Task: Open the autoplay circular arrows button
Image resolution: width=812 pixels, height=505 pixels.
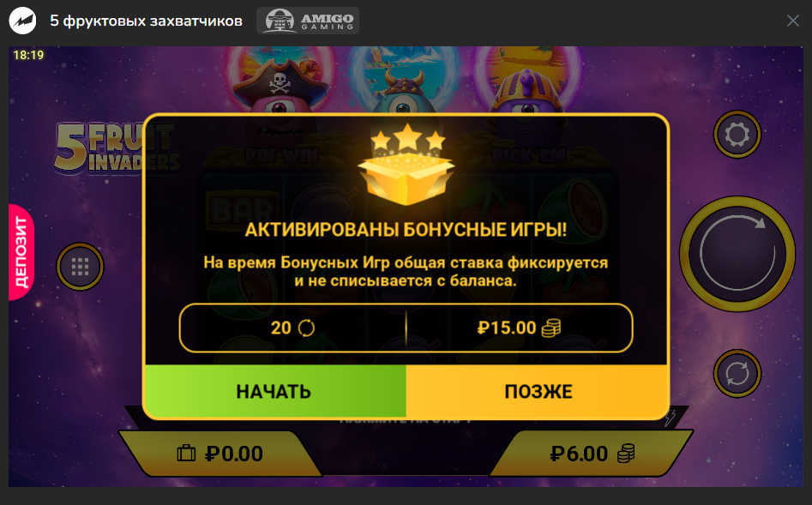Action: click(737, 374)
